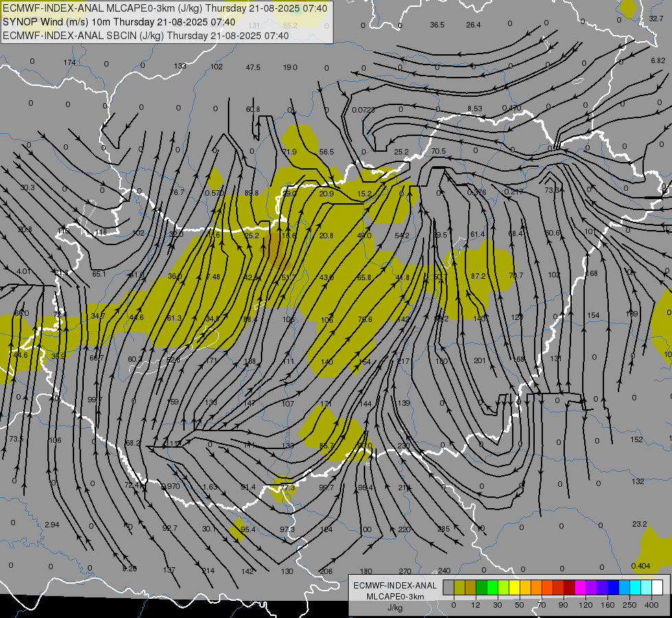Click the map value 70.5

click(x=439, y=151)
